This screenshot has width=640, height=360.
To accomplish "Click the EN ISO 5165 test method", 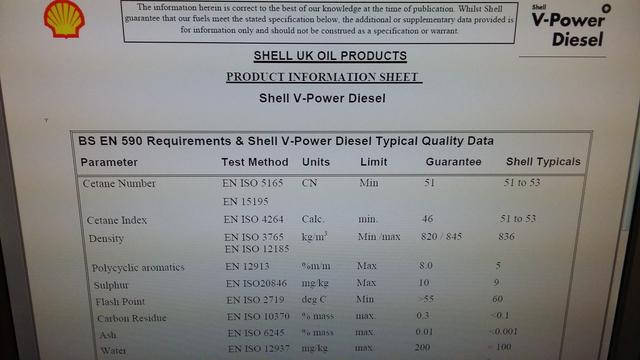I will click(253, 183).
